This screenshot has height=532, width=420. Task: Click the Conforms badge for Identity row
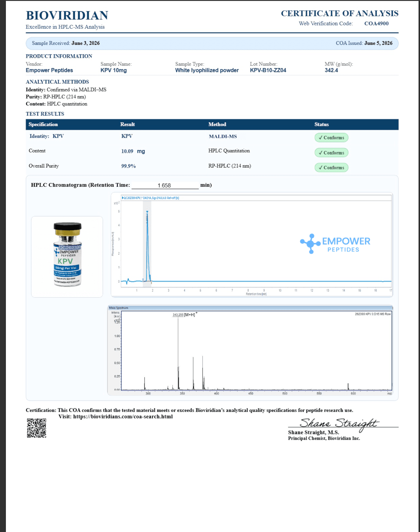coord(331,137)
